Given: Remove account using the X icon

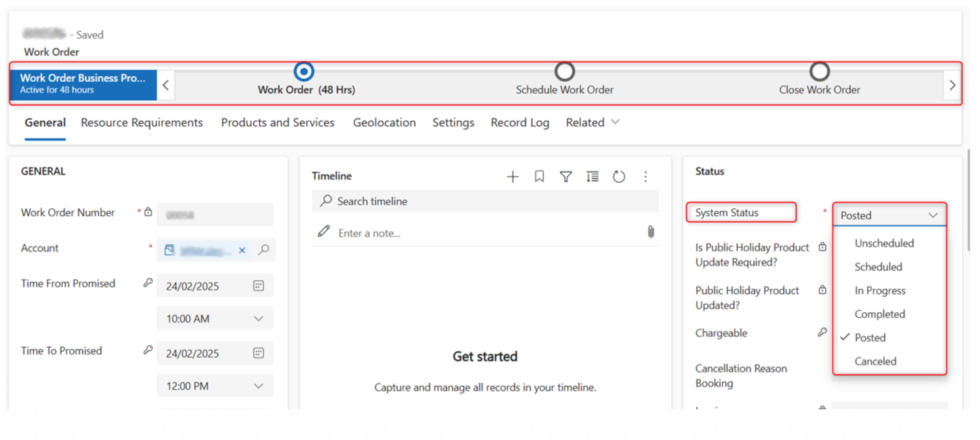Looking at the screenshot, I should click(242, 250).
